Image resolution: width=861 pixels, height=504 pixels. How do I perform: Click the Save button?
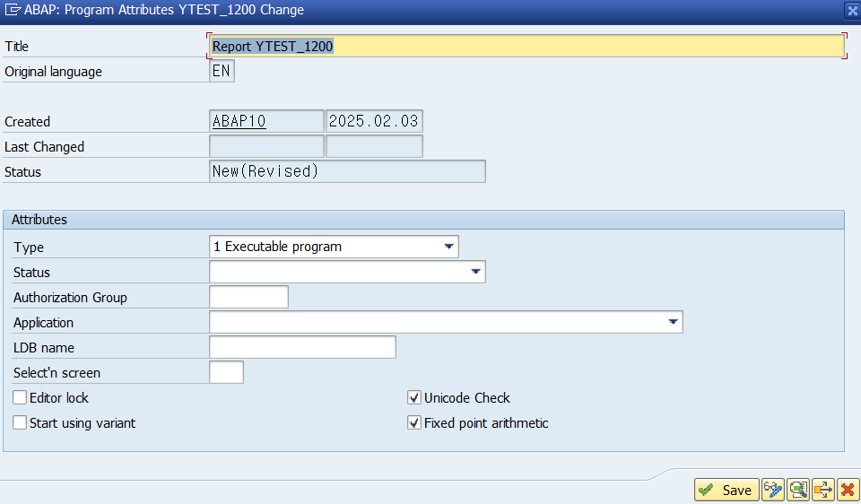tap(726, 489)
